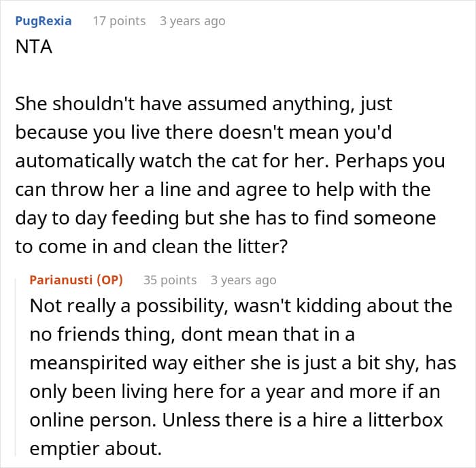Click the 17 points score

coord(119,21)
